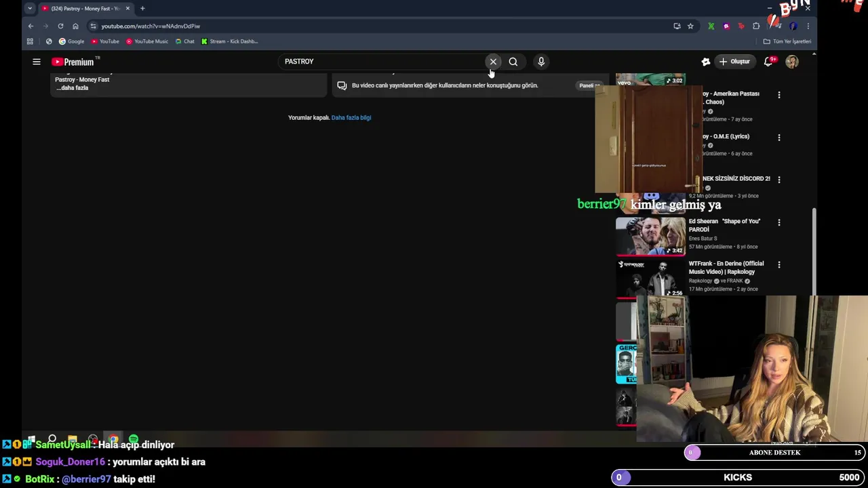Click the Yorumlar kapalı text
Viewport: 868px width, 488px height.
(309, 118)
